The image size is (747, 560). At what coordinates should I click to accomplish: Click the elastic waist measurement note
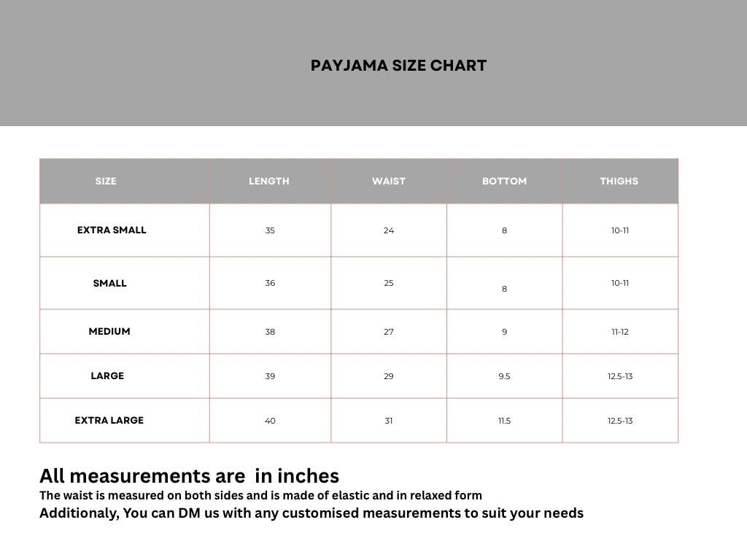(260, 495)
